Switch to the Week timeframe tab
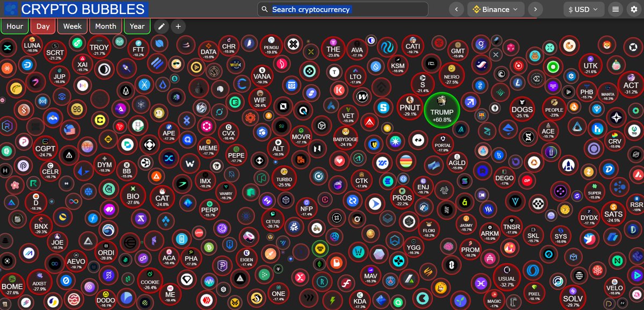The width and height of the screenshot is (644, 310). (72, 26)
